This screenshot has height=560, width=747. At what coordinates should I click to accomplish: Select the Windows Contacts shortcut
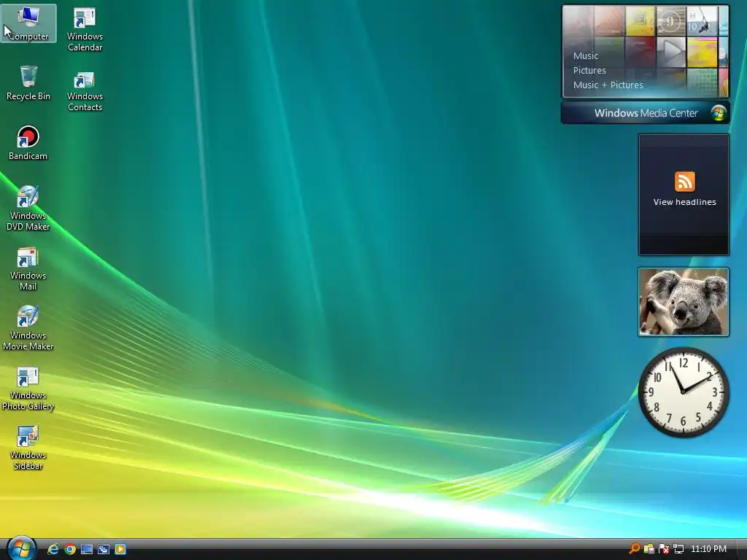click(x=85, y=91)
